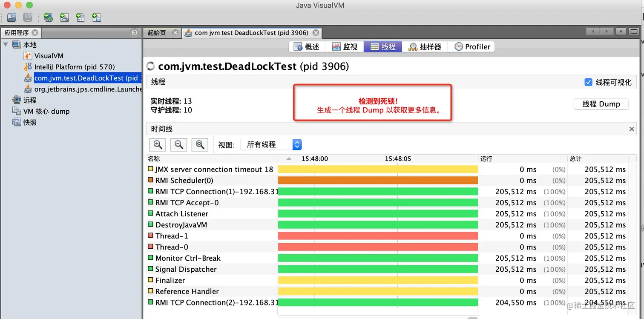Click the zoom-to-fit timeline icon
The image size is (644, 319).
[x=200, y=145]
